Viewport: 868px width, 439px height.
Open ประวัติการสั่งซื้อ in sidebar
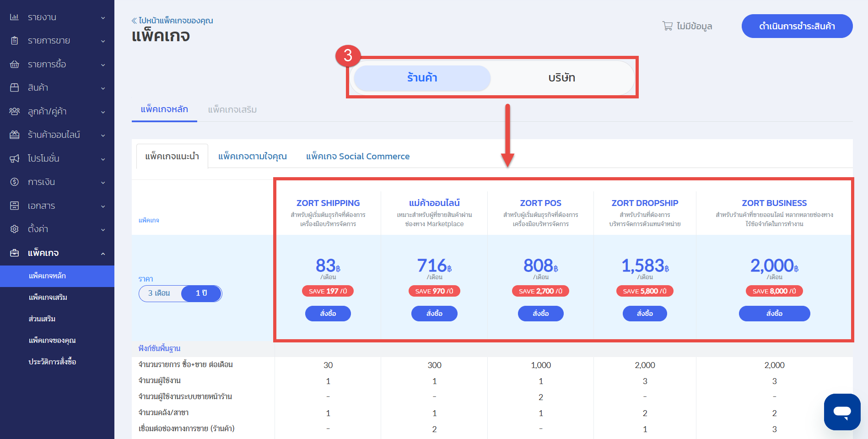click(52, 362)
